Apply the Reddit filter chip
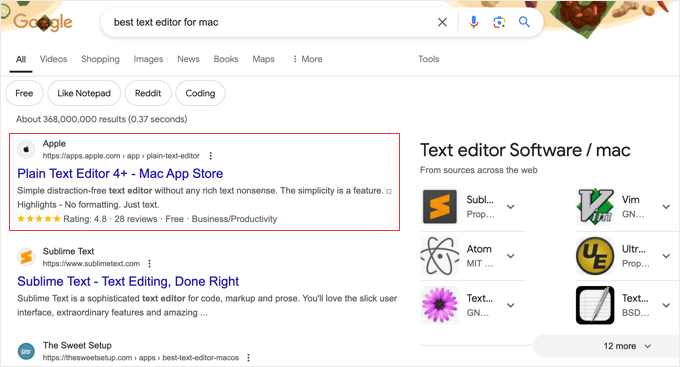The height and width of the screenshot is (367, 680). 148,93
